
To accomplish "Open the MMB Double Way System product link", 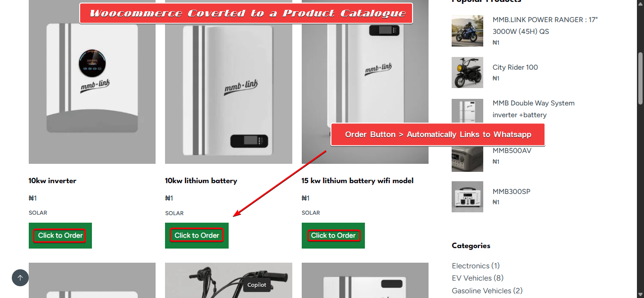I will [533, 109].
